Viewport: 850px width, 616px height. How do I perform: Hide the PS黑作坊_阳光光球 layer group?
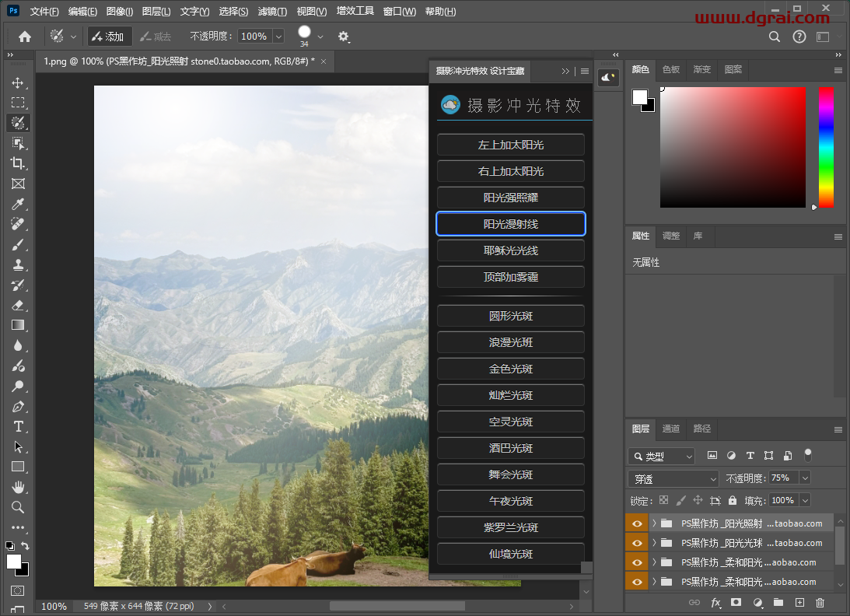coord(637,543)
